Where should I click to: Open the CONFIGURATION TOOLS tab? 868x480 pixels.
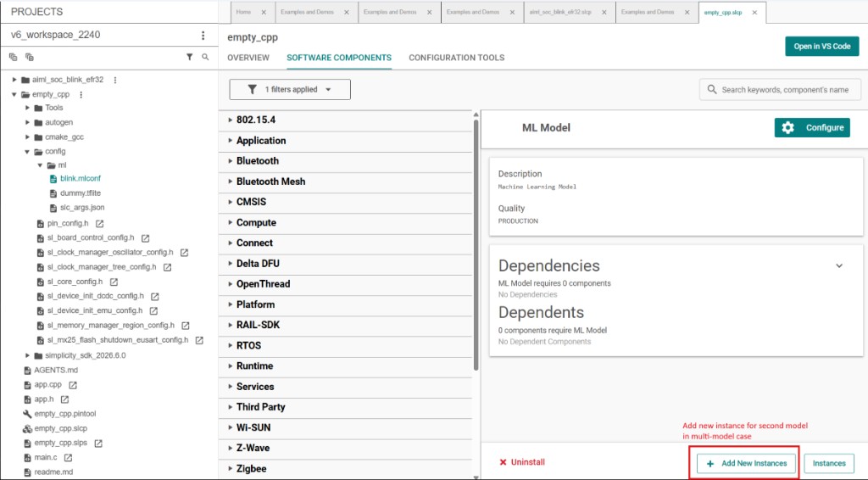[x=457, y=58]
